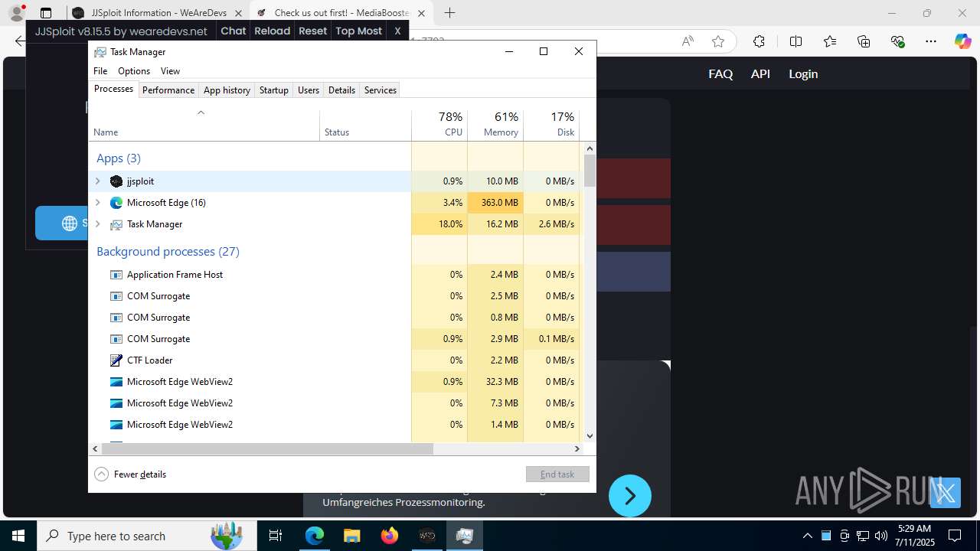Switch to the Startup tab

273,90
